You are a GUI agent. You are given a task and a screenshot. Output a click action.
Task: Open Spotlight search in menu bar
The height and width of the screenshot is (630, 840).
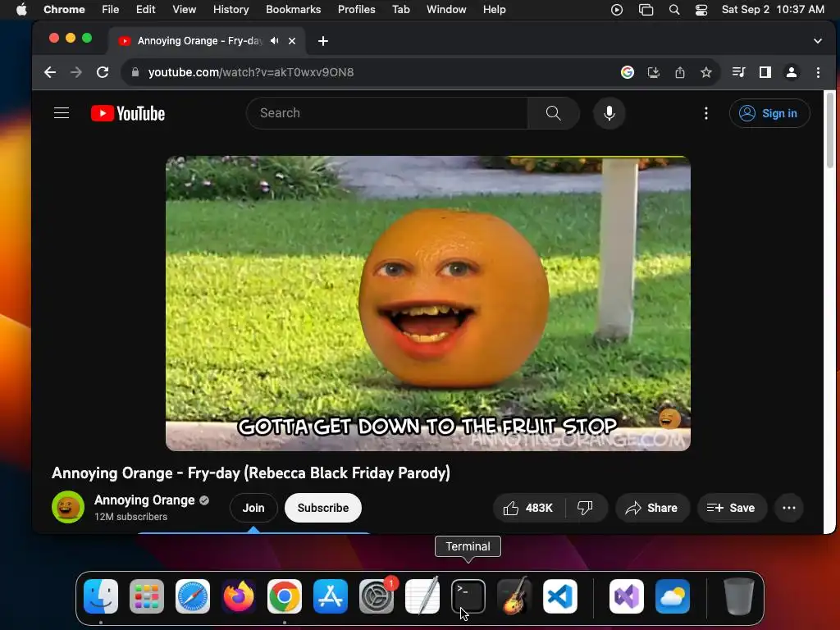[x=674, y=10]
